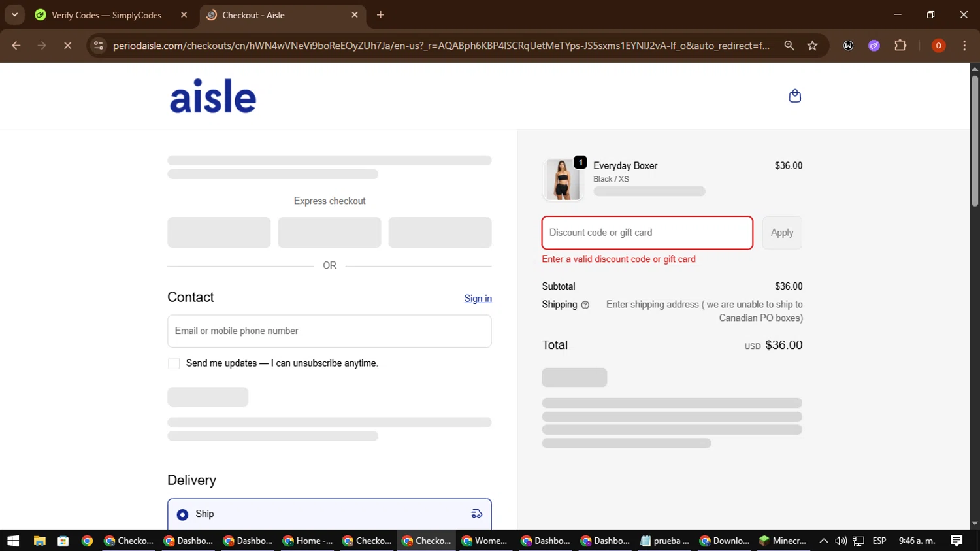This screenshot has height=551, width=980.
Task: Click the ESP language indicator
Action: tap(879, 541)
